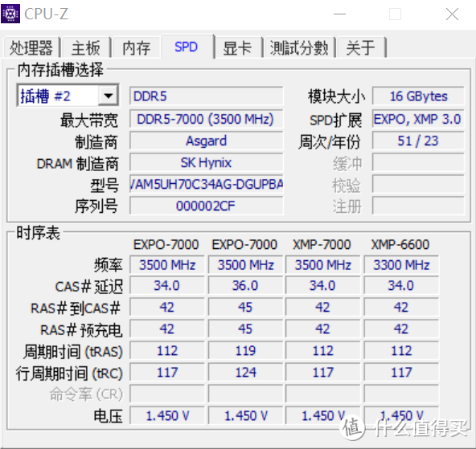Viewport: 476px width, 449px height.
Task: Click the EXPO, XMP 3.0 SPD extension value
Action: tap(418, 119)
